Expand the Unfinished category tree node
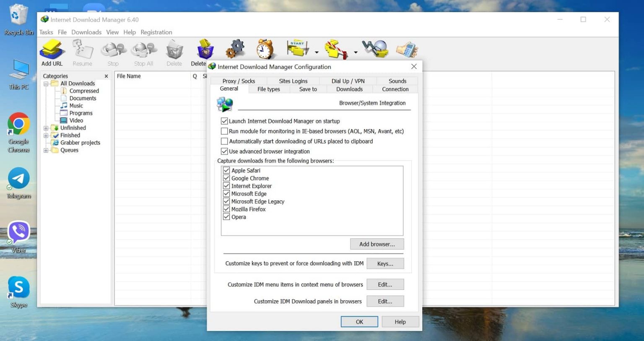This screenshot has width=644, height=341. 46,128
